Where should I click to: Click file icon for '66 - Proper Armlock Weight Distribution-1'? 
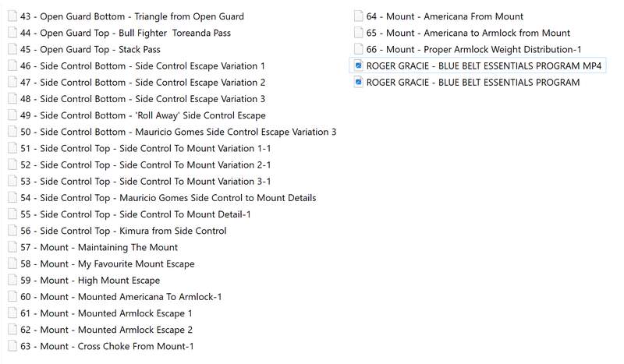(x=358, y=50)
